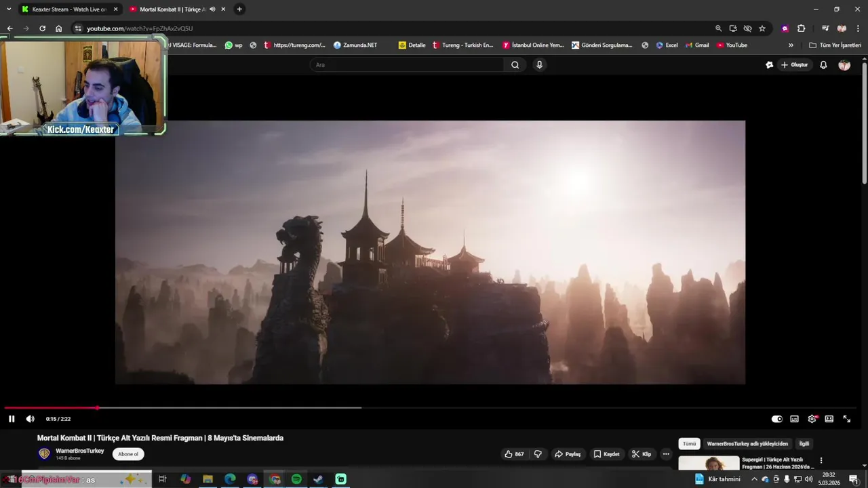868x488 pixels.
Task: Dislike the Mortal Kombat II video
Action: pos(538,454)
